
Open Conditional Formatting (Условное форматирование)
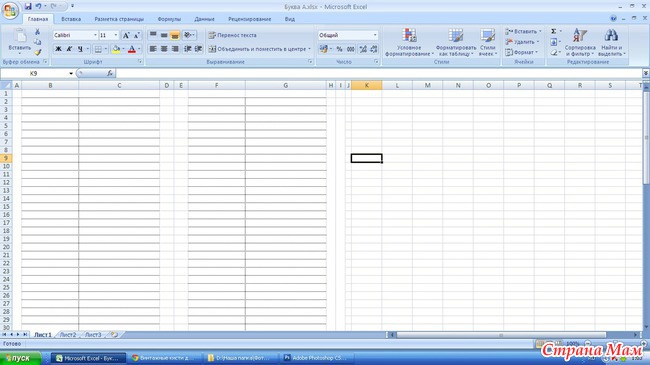(409, 42)
